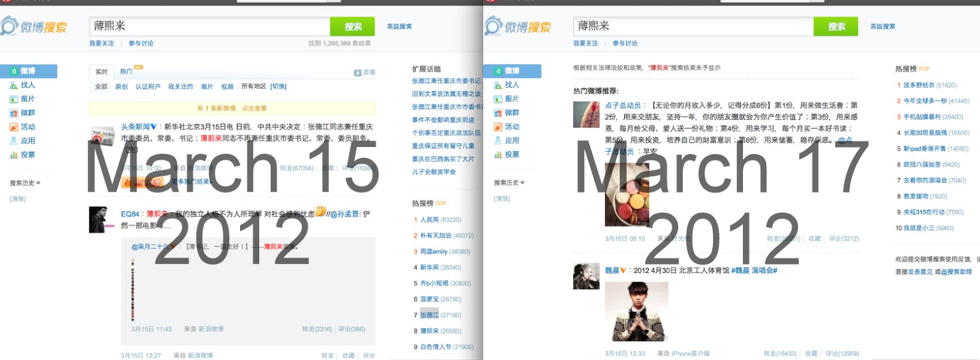
Task: Switch to the 实时 real-time tab
Action: (102, 72)
